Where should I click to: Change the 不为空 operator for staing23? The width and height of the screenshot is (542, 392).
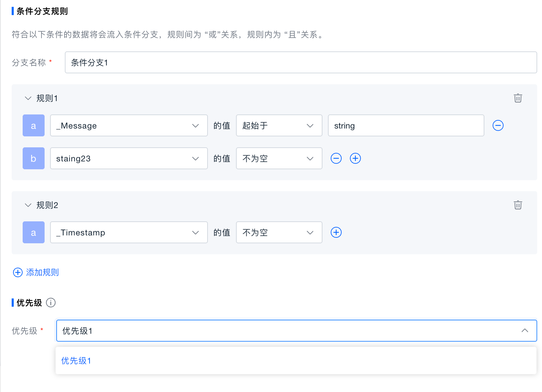pyautogui.click(x=279, y=158)
